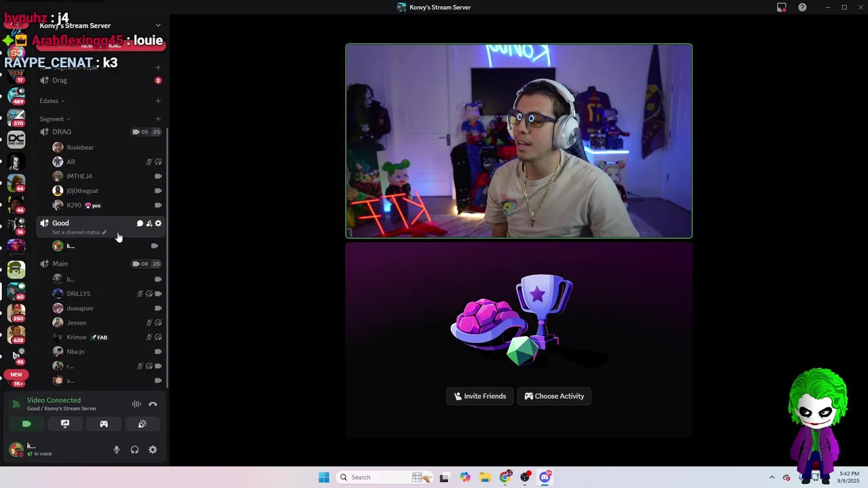Open Google Chrome from taskbar
The width and height of the screenshot is (868, 488).
click(505, 477)
